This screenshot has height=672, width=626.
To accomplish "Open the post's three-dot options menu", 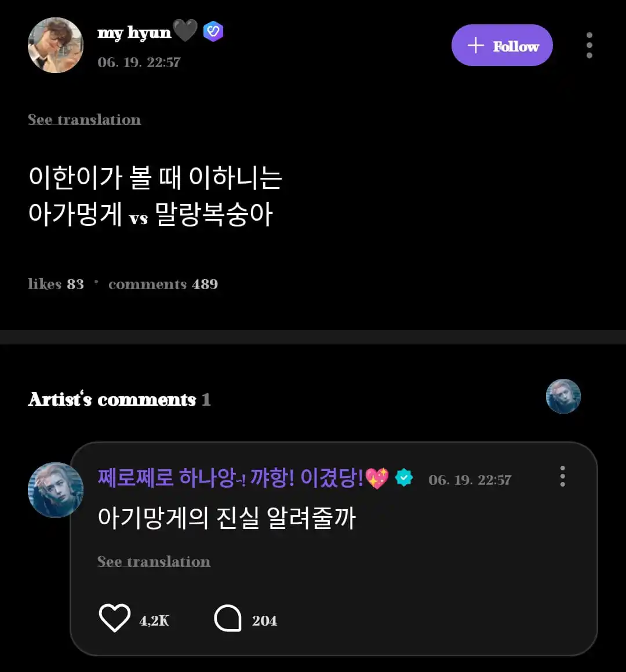I will (x=589, y=45).
